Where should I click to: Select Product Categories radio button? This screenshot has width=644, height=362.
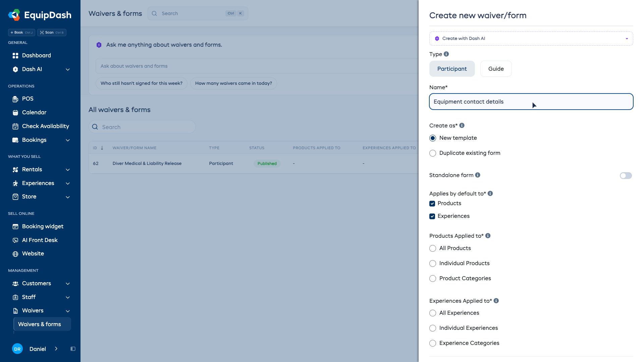tap(433, 279)
